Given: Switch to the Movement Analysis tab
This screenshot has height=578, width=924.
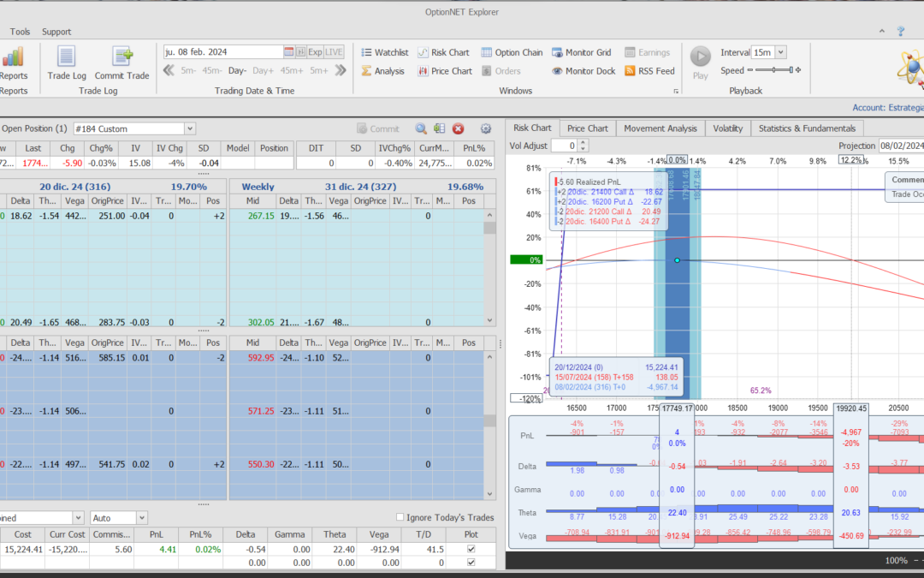Looking at the screenshot, I should point(660,128).
